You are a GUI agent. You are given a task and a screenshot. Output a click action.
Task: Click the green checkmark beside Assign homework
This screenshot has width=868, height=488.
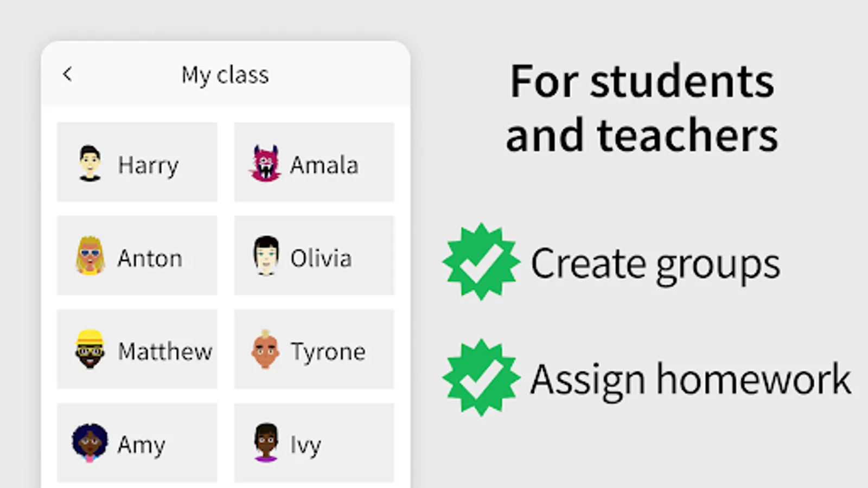pyautogui.click(x=481, y=378)
